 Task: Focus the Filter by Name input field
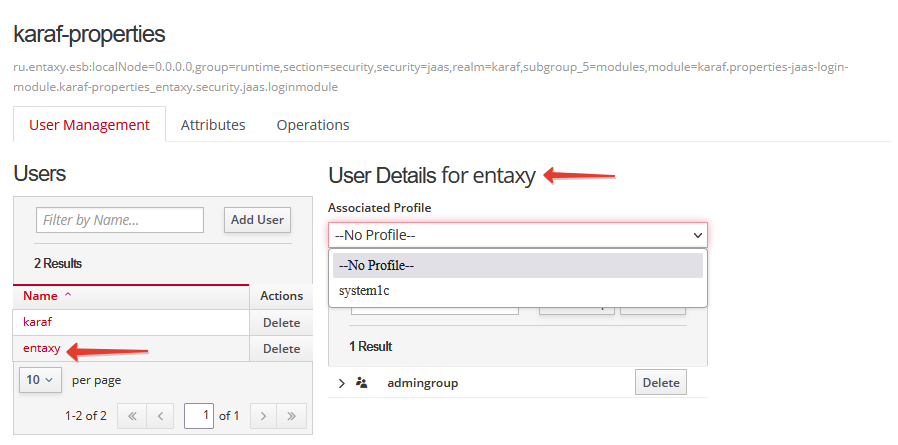[119, 220]
